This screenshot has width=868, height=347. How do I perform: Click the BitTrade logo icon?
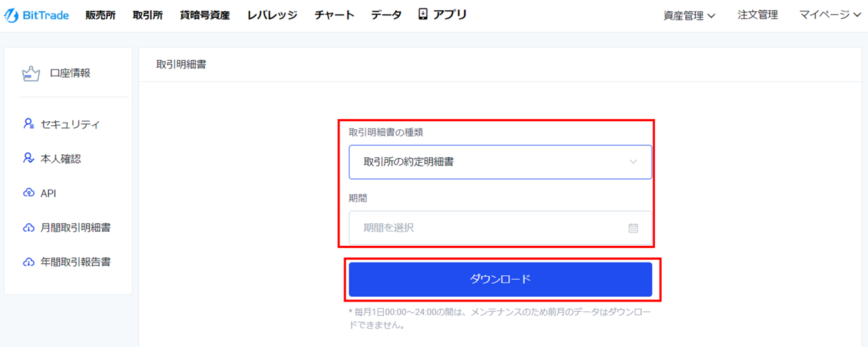(x=11, y=15)
